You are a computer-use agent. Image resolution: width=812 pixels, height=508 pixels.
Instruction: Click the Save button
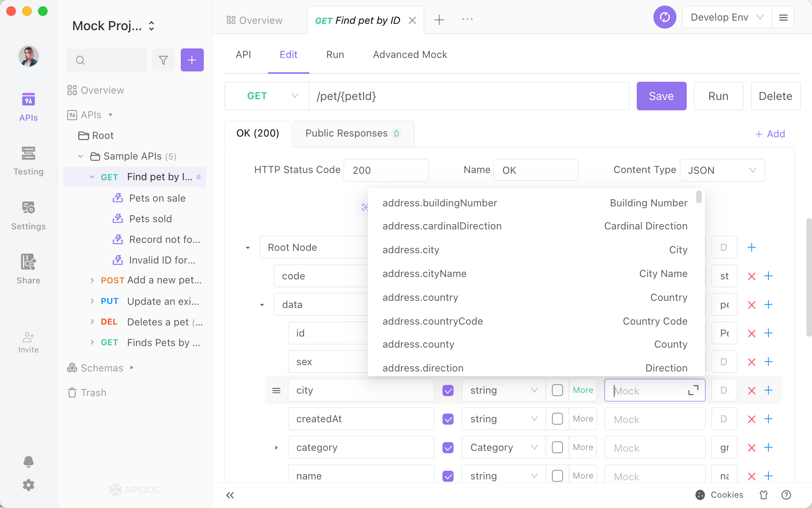click(661, 95)
